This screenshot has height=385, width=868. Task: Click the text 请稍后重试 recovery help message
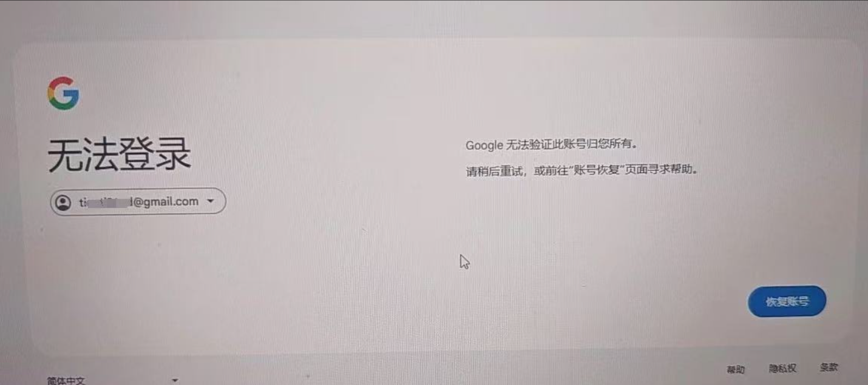click(x=581, y=170)
